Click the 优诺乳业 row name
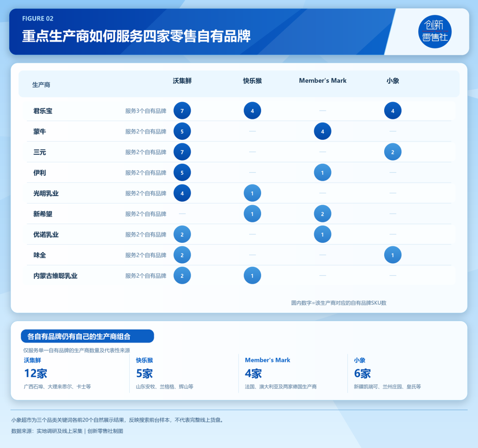The width and height of the screenshot is (478, 448). [46, 234]
